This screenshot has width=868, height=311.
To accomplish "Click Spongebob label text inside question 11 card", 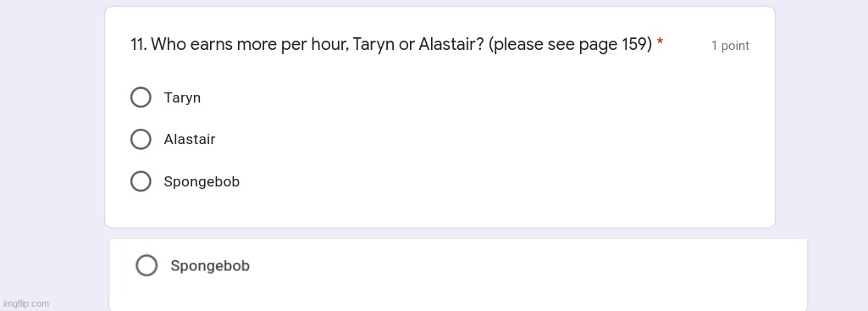I will tap(202, 182).
